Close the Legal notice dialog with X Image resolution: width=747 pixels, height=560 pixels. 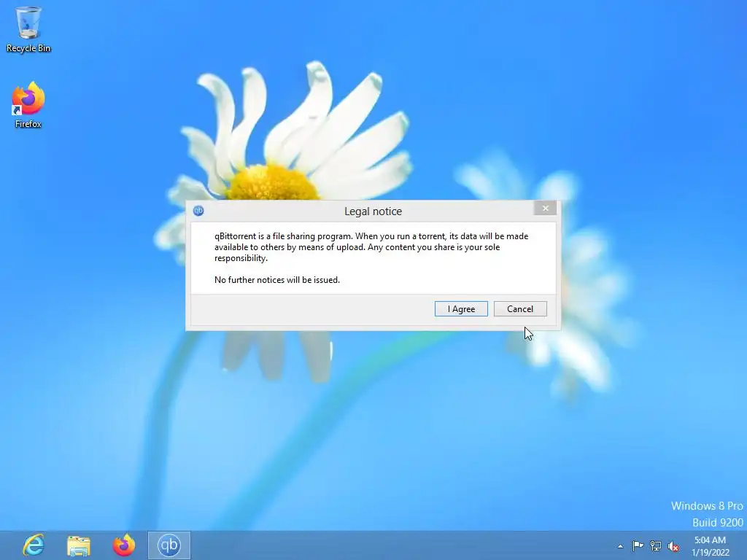545,208
